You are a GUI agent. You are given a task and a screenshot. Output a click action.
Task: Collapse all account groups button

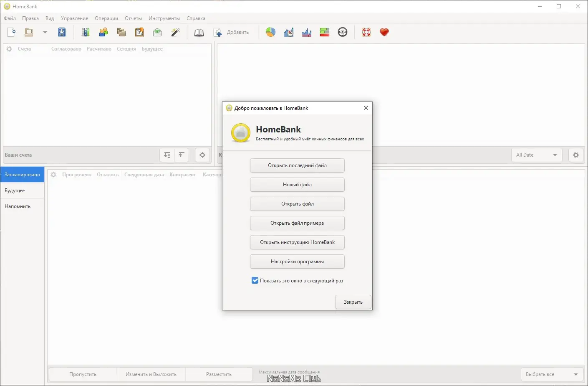click(181, 155)
